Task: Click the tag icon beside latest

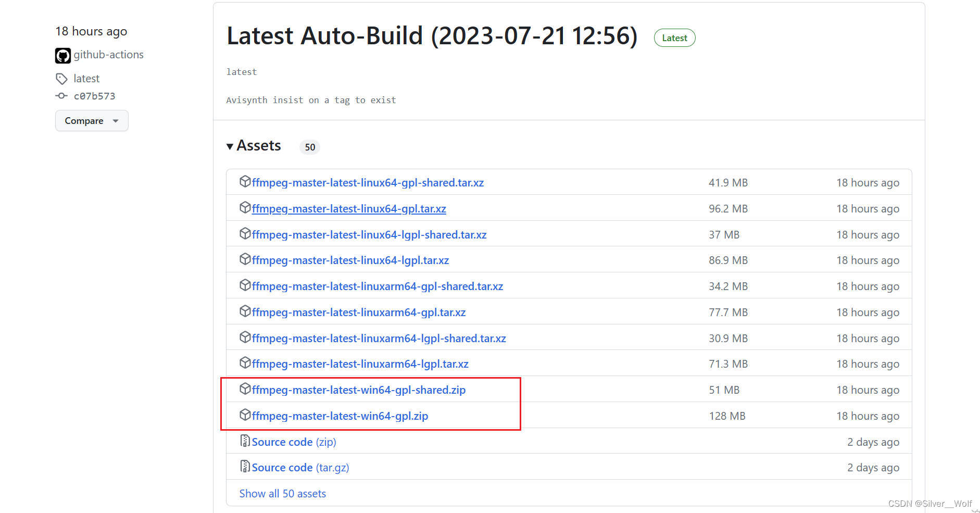Action: coord(61,79)
